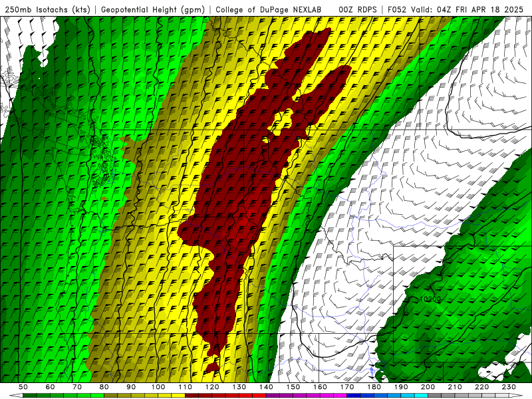The width and height of the screenshot is (532, 399).
Task: Click the 80 value on the color scale
Action: (x=104, y=387)
